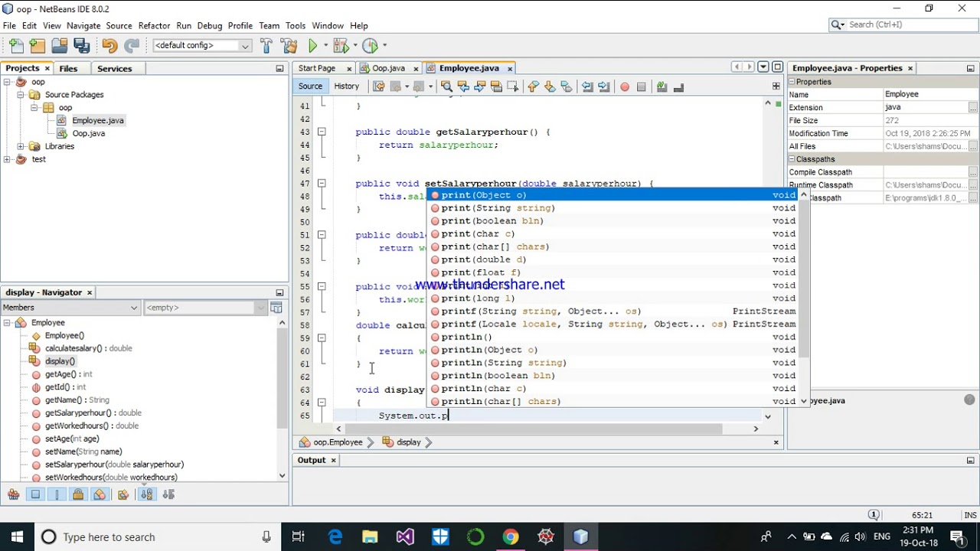Image resolution: width=980 pixels, height=551 pixels.
Task: Open the Refactor menu
Action: [154, 25]
